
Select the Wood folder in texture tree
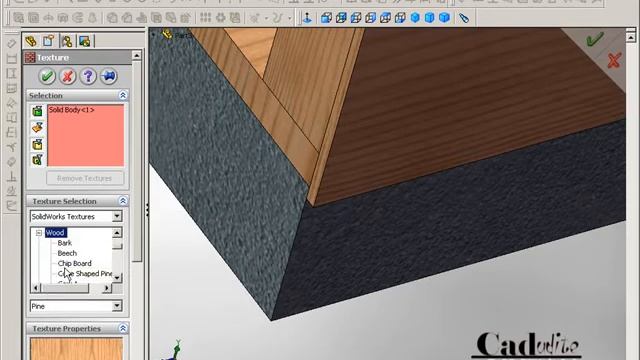[56, 233]
